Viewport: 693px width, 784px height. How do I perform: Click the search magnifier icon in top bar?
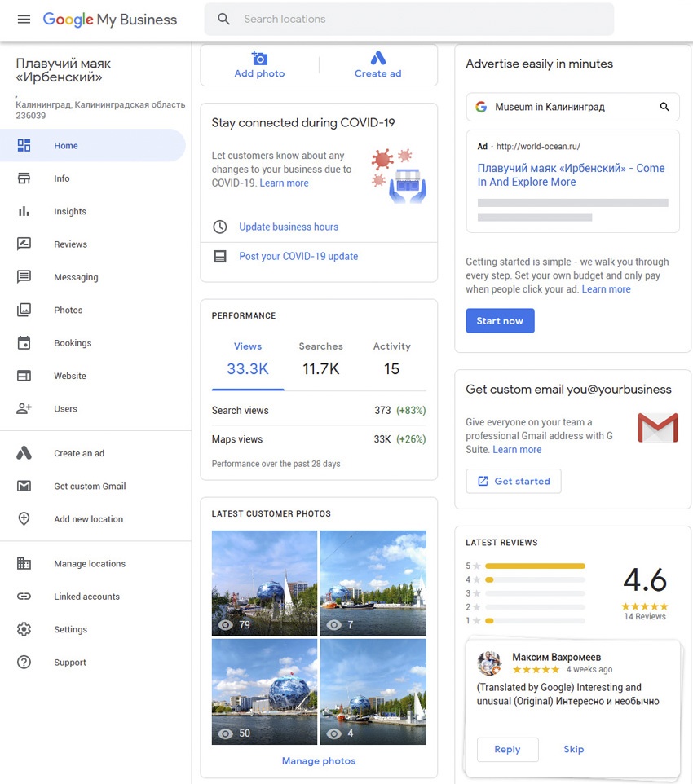[x=223, y=19]
